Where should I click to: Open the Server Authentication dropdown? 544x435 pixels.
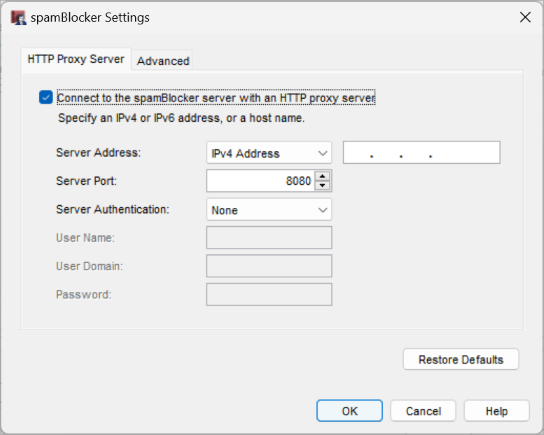coord(269,210)
